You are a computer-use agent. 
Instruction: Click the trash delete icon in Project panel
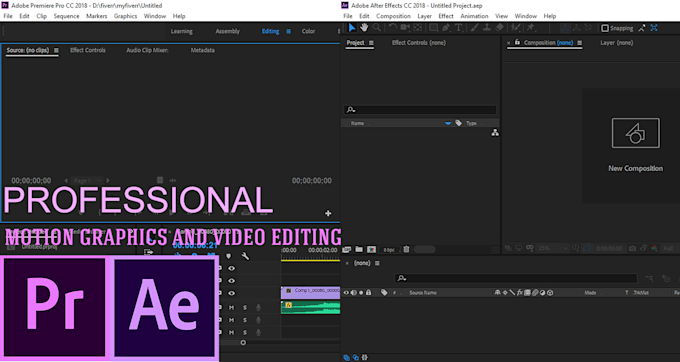click(406, 249)
